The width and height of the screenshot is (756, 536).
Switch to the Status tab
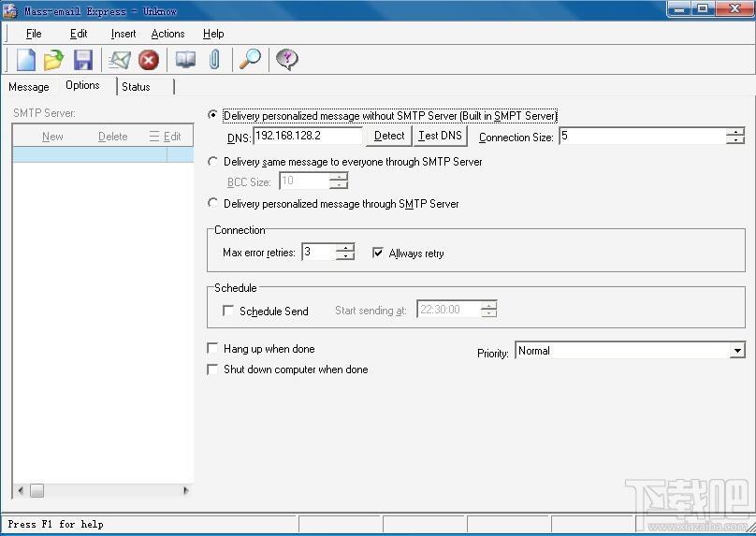click(136, 87)
